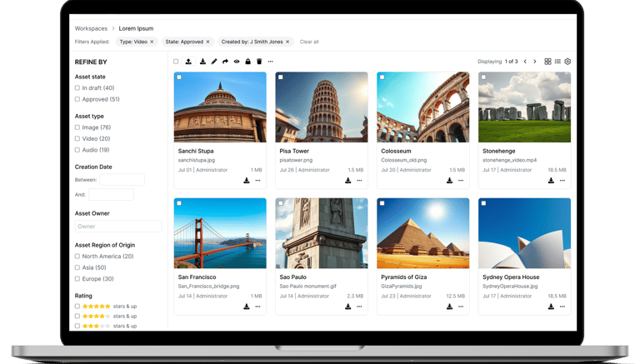Click the trash delete icon

(x=259, y=62)
